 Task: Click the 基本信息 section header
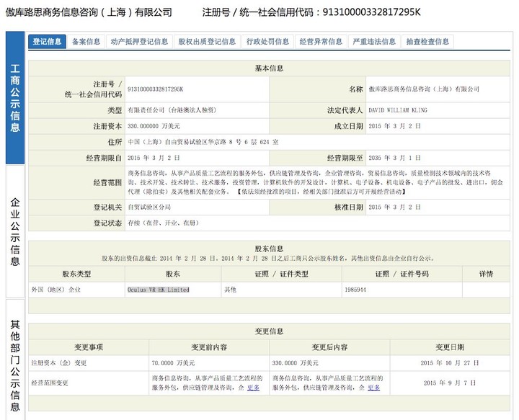click(270, 68)
